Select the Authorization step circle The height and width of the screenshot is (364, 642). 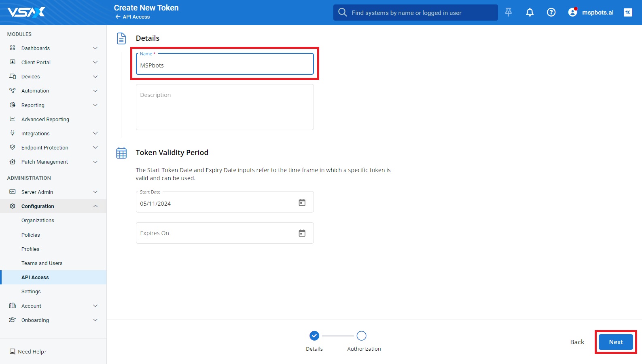pyautogui.click(x=361, y=336)
